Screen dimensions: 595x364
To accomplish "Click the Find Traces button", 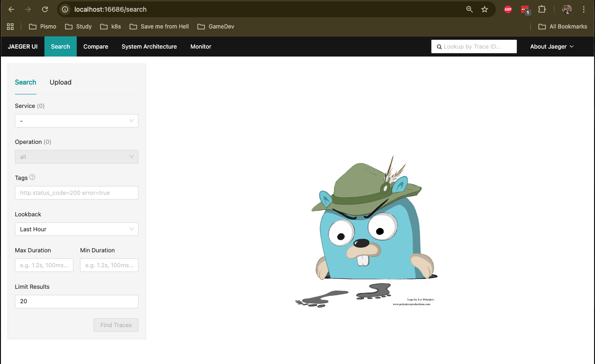I will 116,325.
